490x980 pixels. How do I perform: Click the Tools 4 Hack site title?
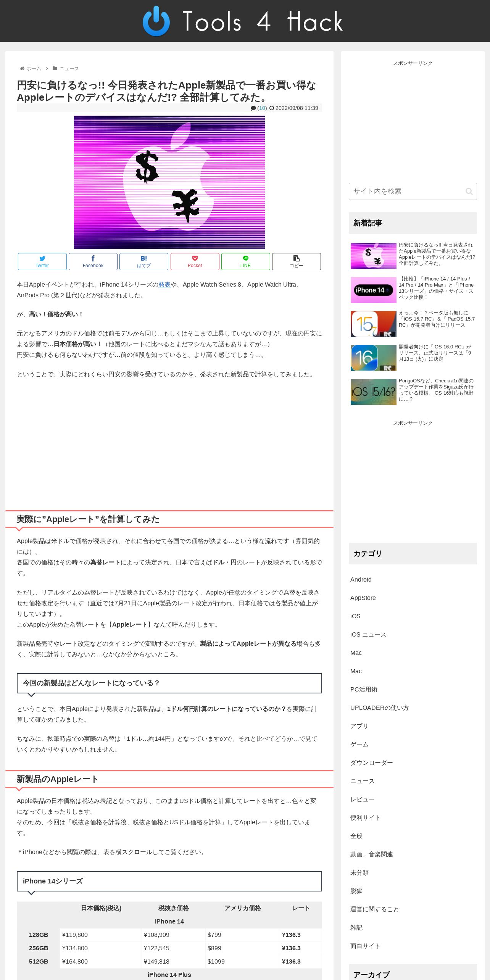(x=263, y=21)
